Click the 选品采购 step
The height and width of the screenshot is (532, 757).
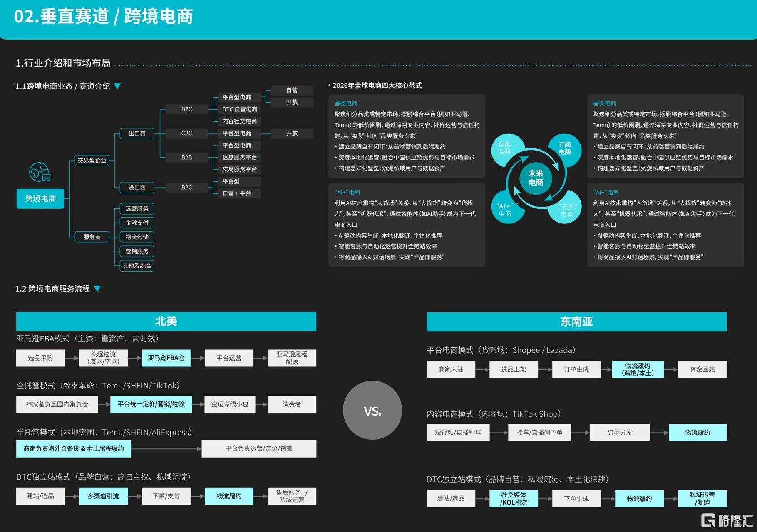pos(40,358)
